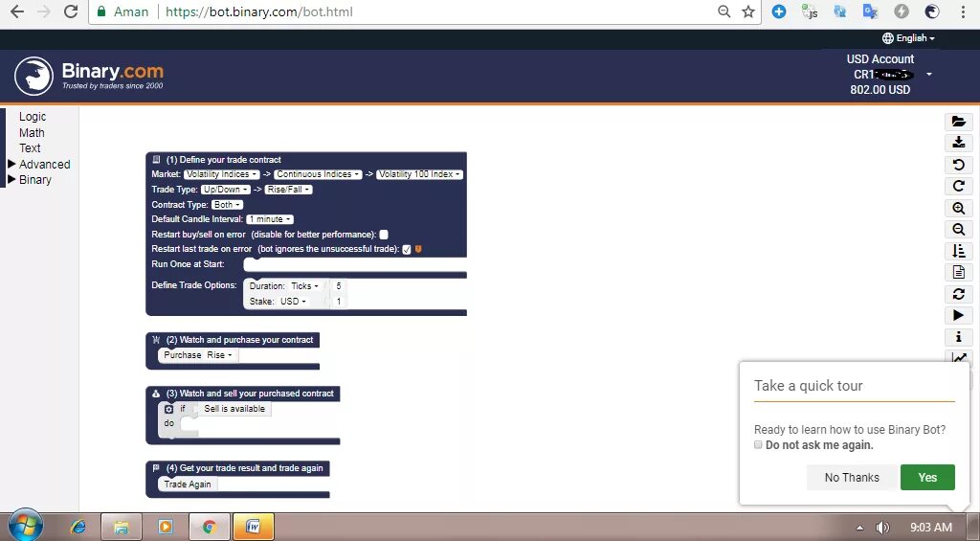Click the Binary.com logo
This screenshot has height=541, width=980.
pos(89,77)
